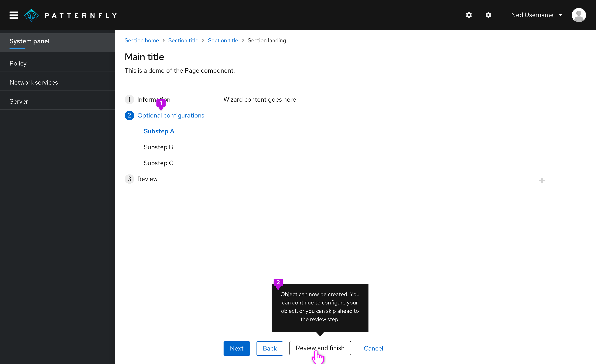Expand the Ned Username dropdown
596x364 pixels.
coord(536,15)
